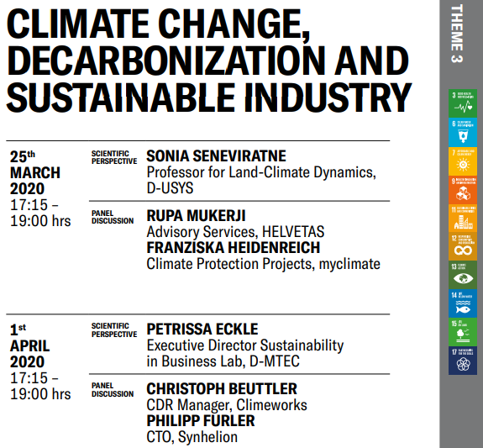The width and height of the screenshot is (483, 448).
Task: Select the SDG 14 Life Below Water icon
Action: click(463, 303)
